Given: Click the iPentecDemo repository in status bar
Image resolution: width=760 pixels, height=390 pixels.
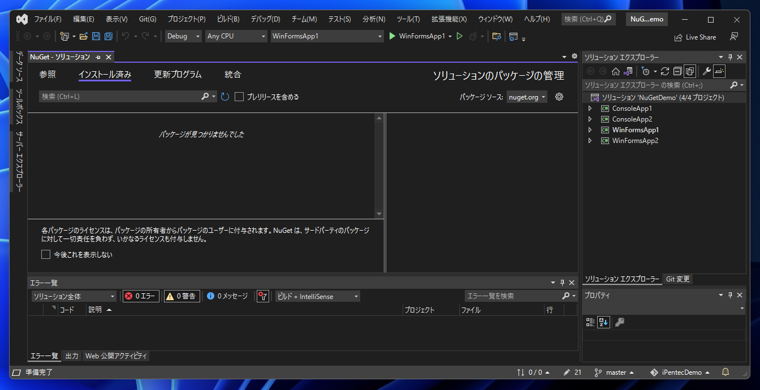Looking at the screenshot, I should (x=679, y=373).
